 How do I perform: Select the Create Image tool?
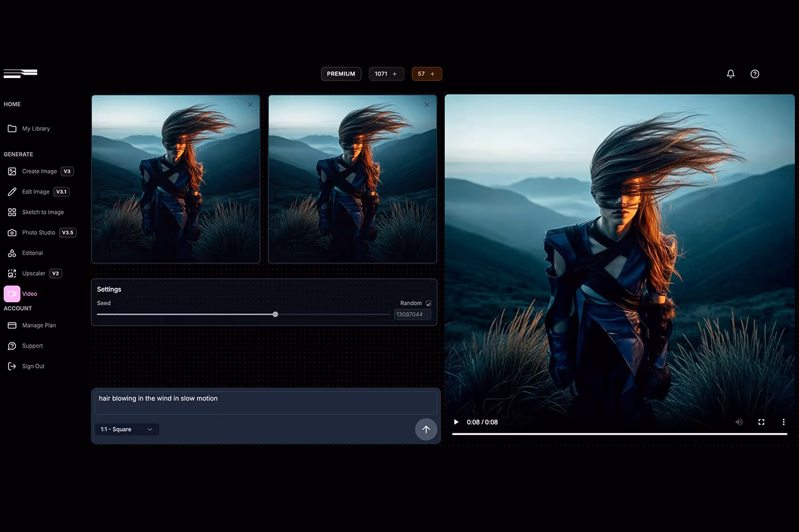(39, 171)
